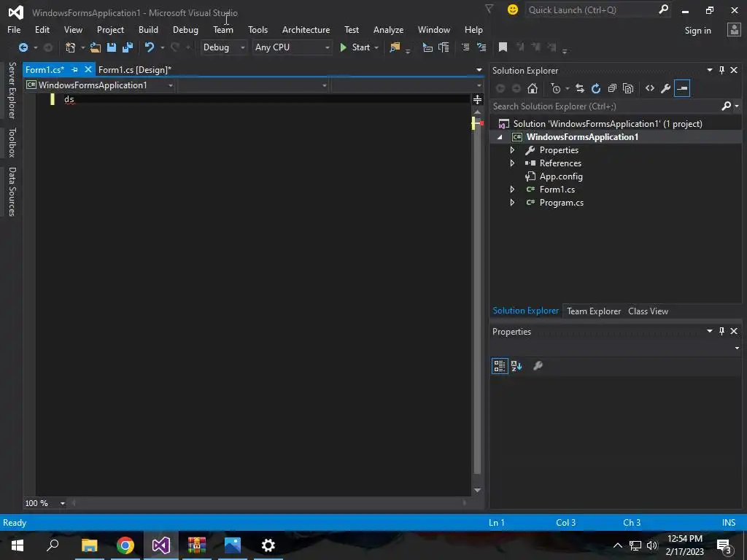Open the taskbar Settings gear
Screen dimensions: 747x560
point(268,545)
